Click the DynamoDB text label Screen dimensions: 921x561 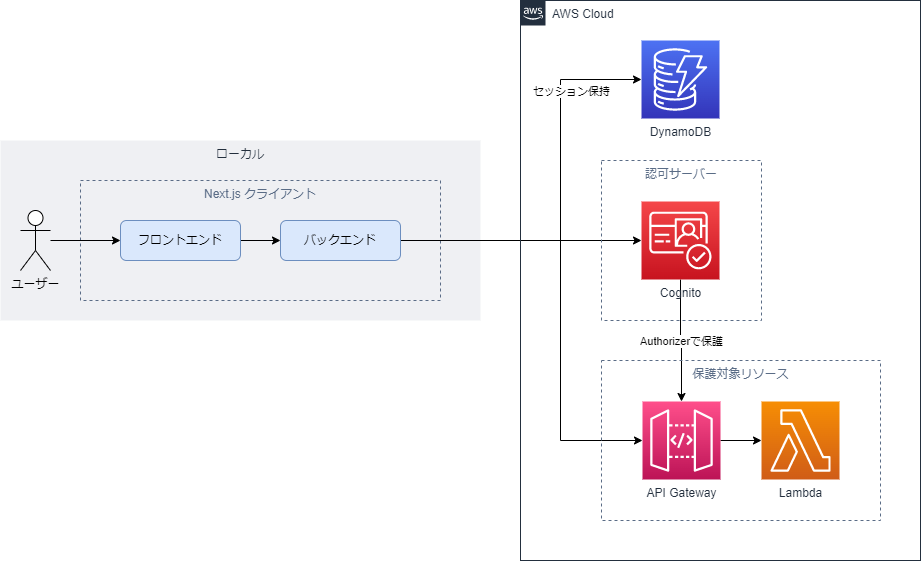pyautogui.click(x=680, y=132)
